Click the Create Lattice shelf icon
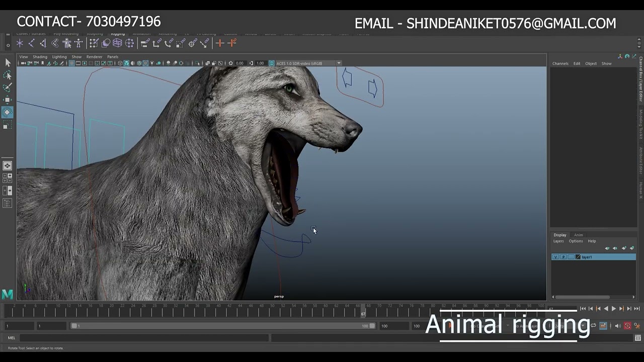The image size is (644, 362). [117, 43]
